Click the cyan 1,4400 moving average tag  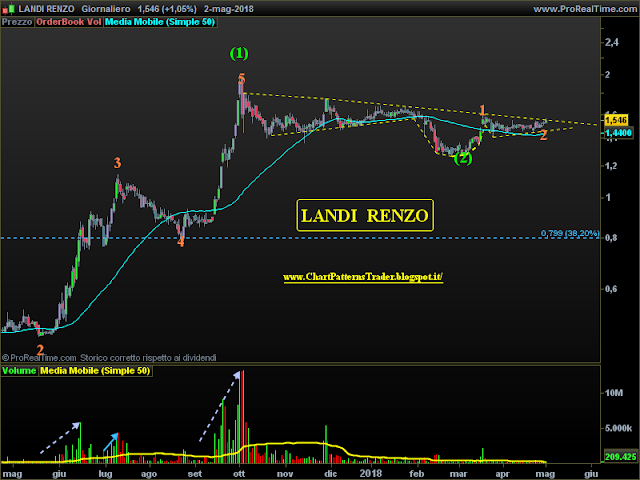tap(618, 133)
